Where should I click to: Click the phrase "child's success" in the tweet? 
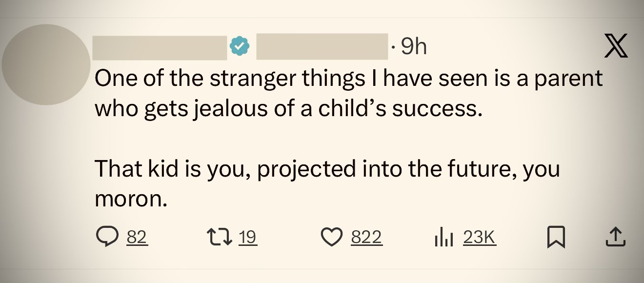coord(400,109)
